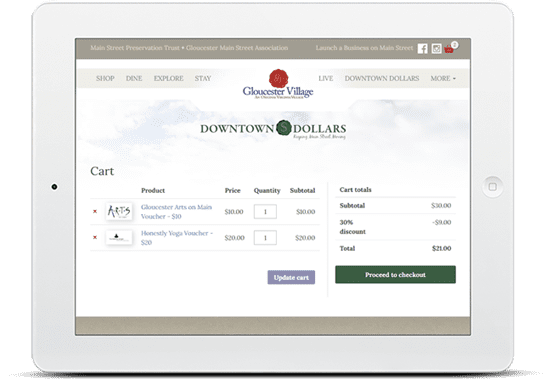Remove Gloucester Arts on Main voucher
The width and height of the screenshot is (552, 380).
coord(95,211)
